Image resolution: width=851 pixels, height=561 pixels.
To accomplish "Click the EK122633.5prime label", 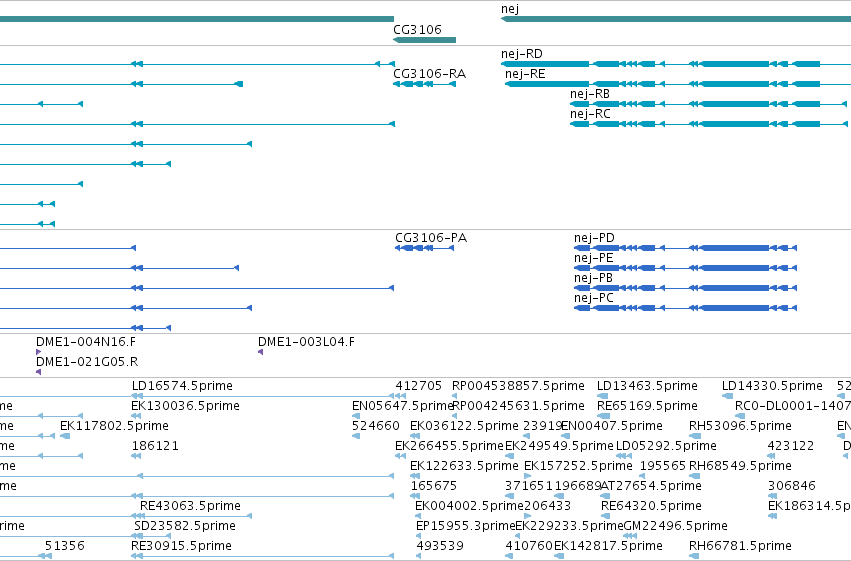I will (x=464, y=466).
